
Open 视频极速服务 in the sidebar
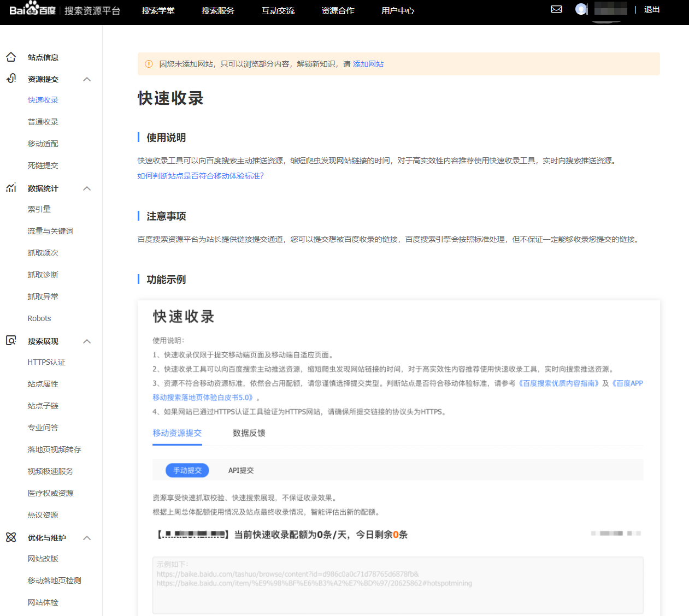tap(51, 471)
